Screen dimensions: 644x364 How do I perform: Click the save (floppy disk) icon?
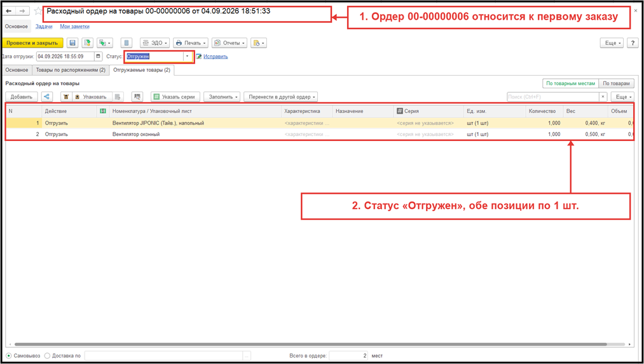pos(72,43)
